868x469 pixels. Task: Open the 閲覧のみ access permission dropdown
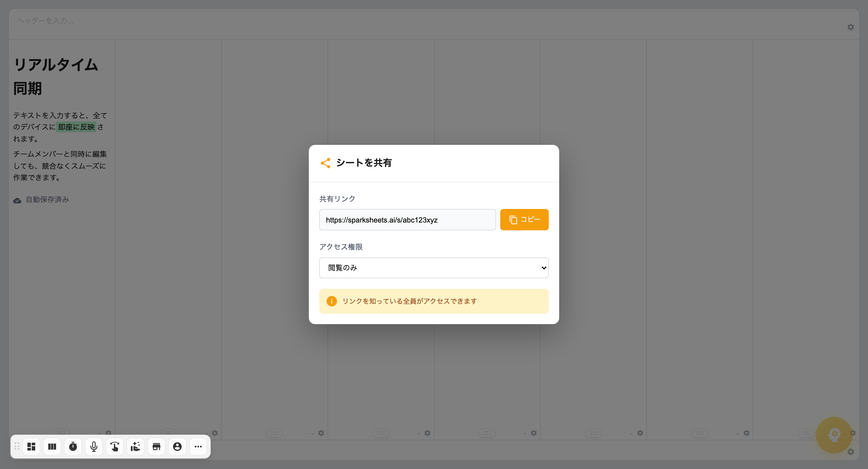coord(434,268)
